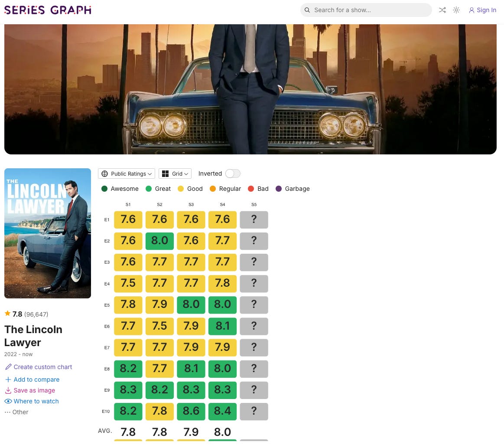Select S3 E5 rating cell 8.0
The height and width of the screenshot is (445, 504).
click(191, 305)
